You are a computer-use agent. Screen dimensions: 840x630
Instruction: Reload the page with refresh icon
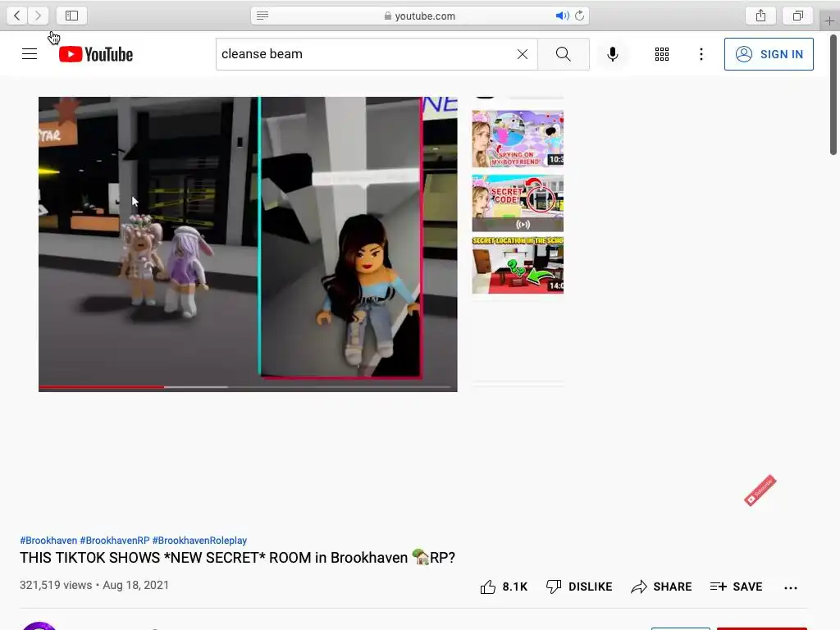pyautogui.click(x=580, y=16)
